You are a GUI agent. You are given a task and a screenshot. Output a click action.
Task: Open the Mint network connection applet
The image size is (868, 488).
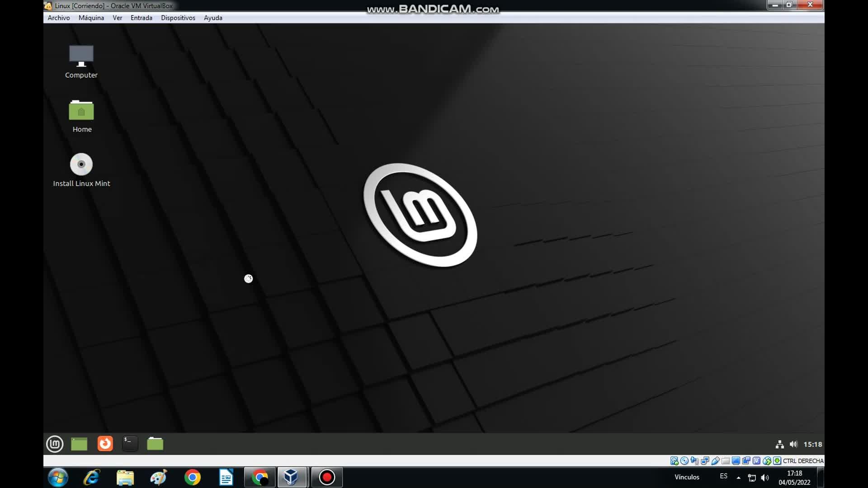779,444
